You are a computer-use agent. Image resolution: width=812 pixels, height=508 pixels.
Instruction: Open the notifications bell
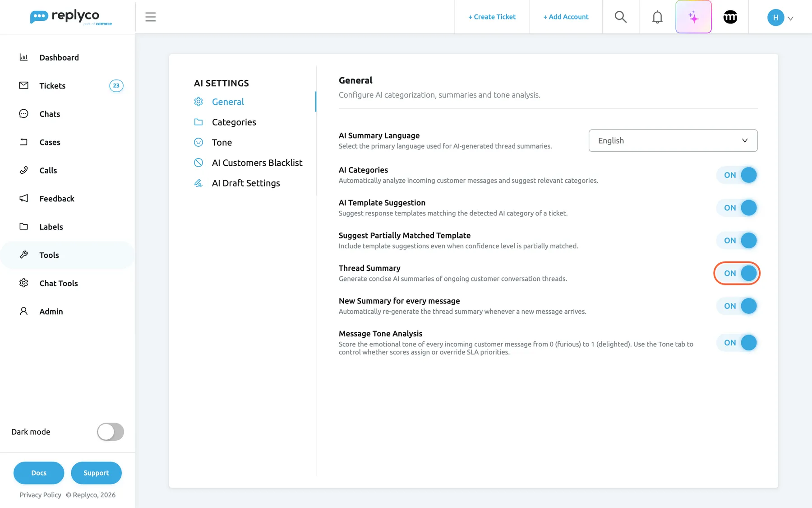point(657,17)
